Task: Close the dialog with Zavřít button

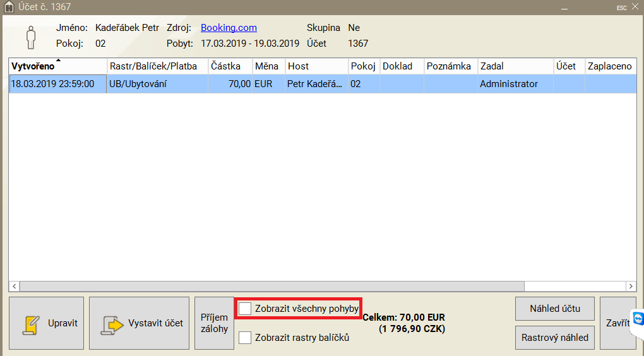Action: coord(617,323)
